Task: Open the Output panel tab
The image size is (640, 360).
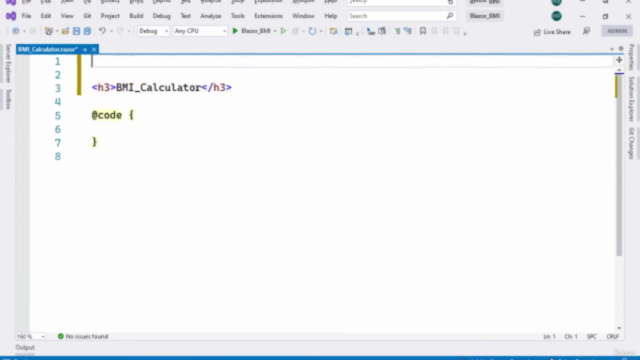Action: (x=25, y=348)
